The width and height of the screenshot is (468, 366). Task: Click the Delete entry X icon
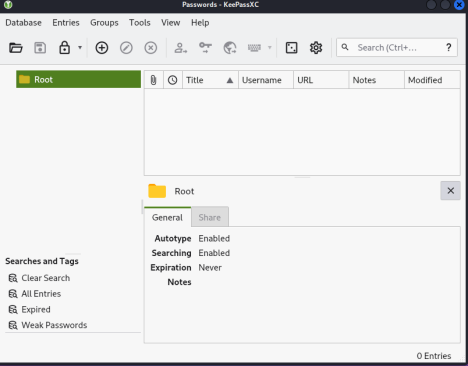[x=151, y=48]
